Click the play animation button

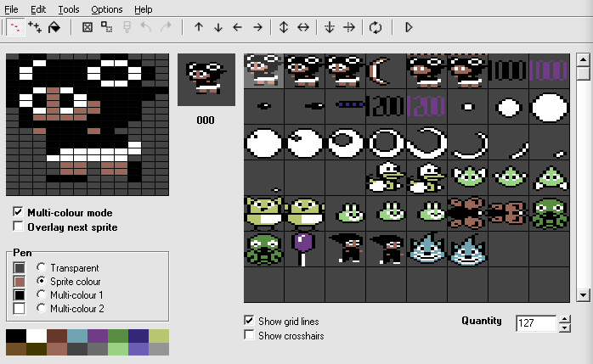point(409,27)
